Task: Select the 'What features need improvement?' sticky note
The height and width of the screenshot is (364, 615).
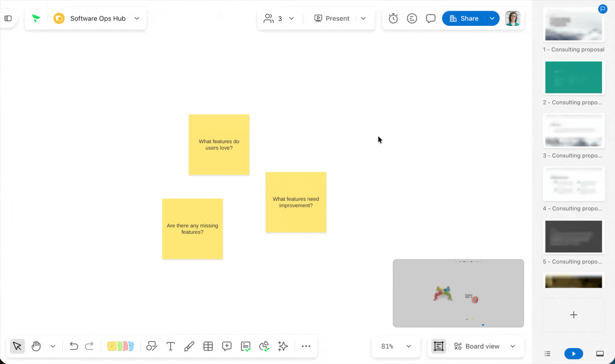Action: click(296, 202)
